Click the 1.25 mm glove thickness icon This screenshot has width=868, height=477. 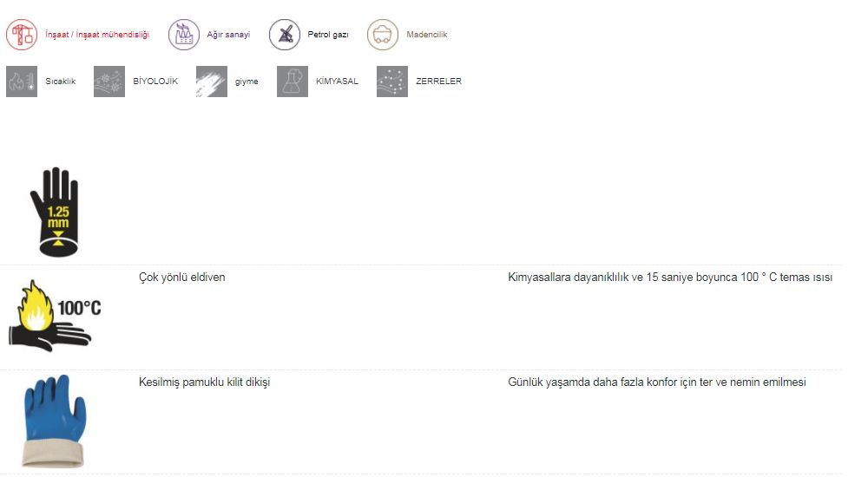(x=56, y=212)
